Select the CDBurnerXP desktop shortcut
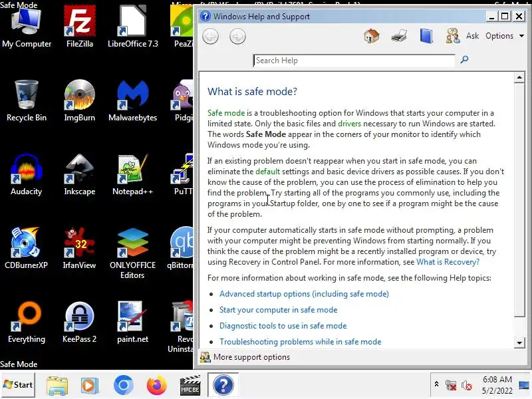 [x=27, y=248]
